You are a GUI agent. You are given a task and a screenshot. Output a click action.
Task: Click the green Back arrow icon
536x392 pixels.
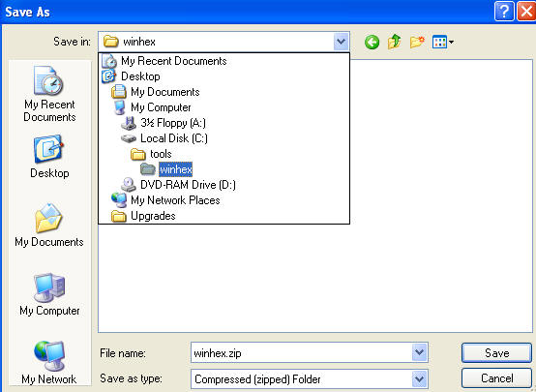point(372,42)
